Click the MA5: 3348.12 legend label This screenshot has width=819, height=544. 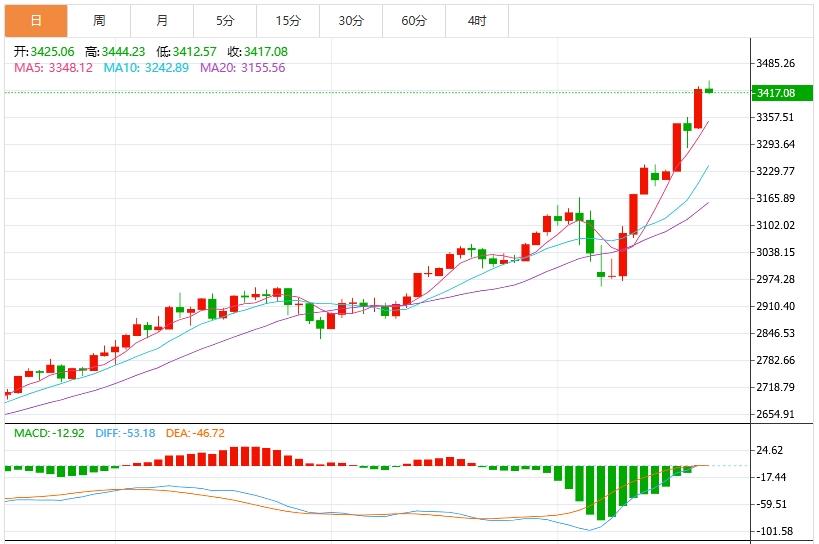coord(53,68)
